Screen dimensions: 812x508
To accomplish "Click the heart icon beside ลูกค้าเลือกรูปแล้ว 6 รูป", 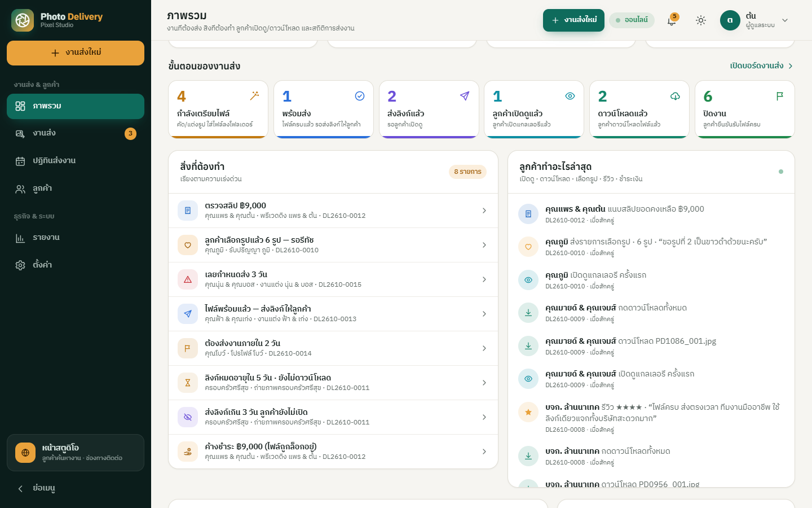I will (188, 245).
